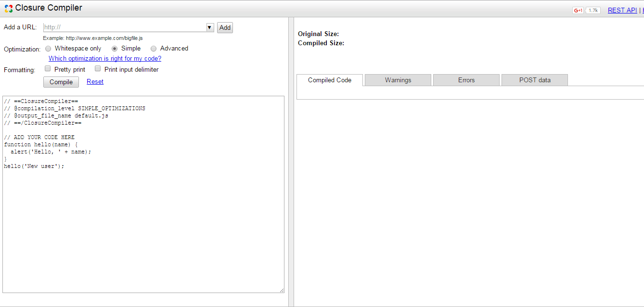The image size is (644, 307).
Task: Select Advanced optimization radio button
Action: pos(154,49)
